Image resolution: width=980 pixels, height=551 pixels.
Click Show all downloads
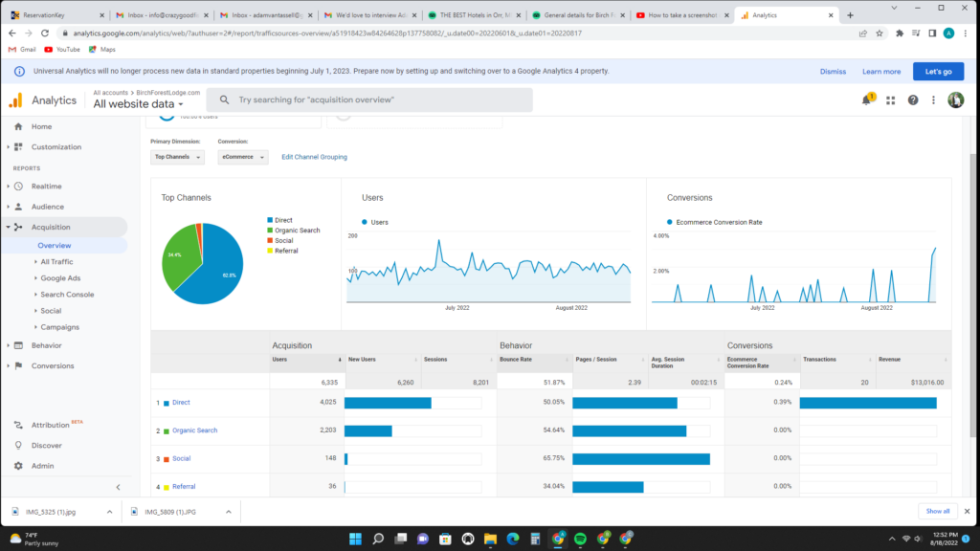(938, 511)
